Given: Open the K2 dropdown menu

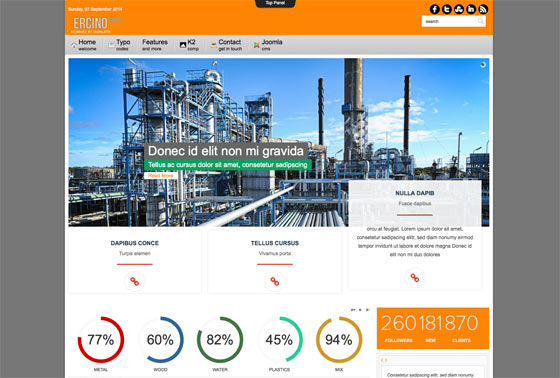Looking at the screenshot, I should click(189, 45).
